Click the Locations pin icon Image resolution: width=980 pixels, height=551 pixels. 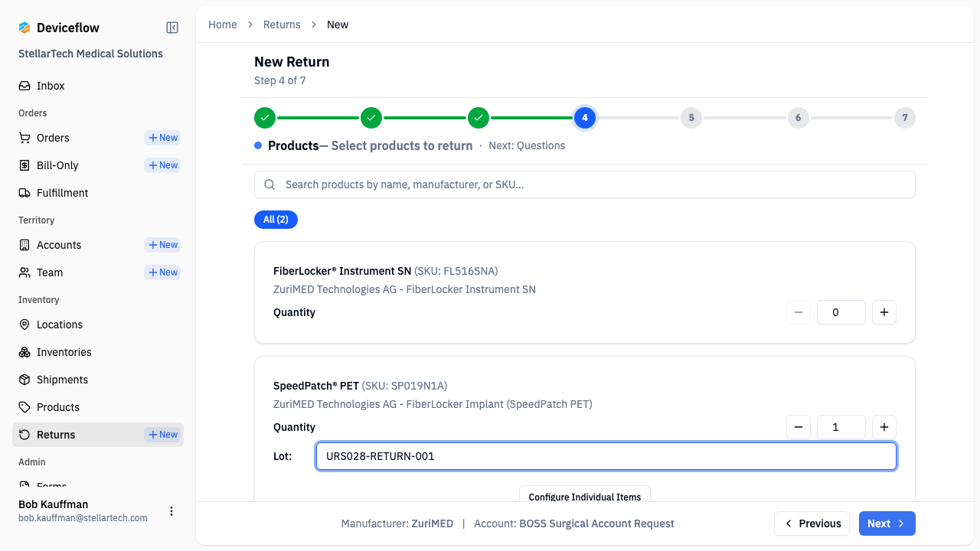pos(24,324)
